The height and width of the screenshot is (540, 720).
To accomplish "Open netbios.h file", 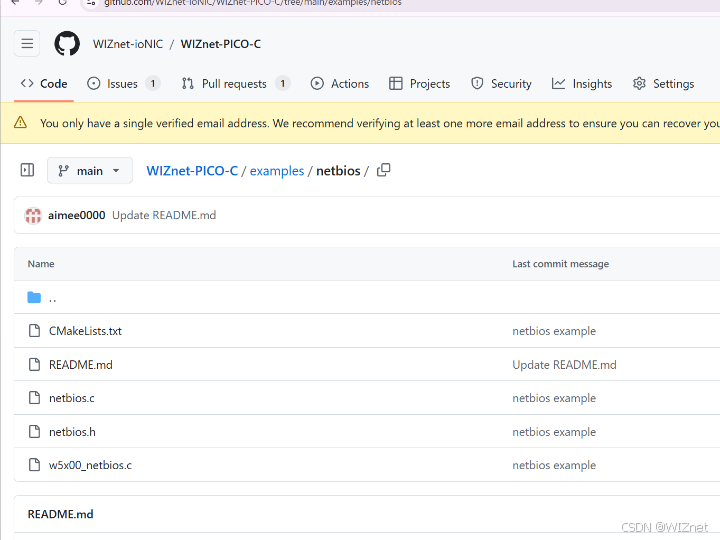I will (x=72, y=432).
